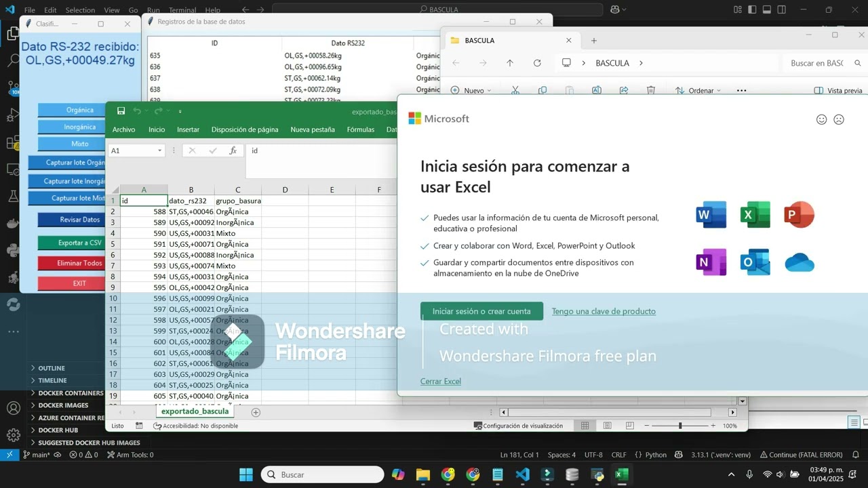Adjust the Excel zoom slider
Screen dimensions: 868x488
coord(680,426)
